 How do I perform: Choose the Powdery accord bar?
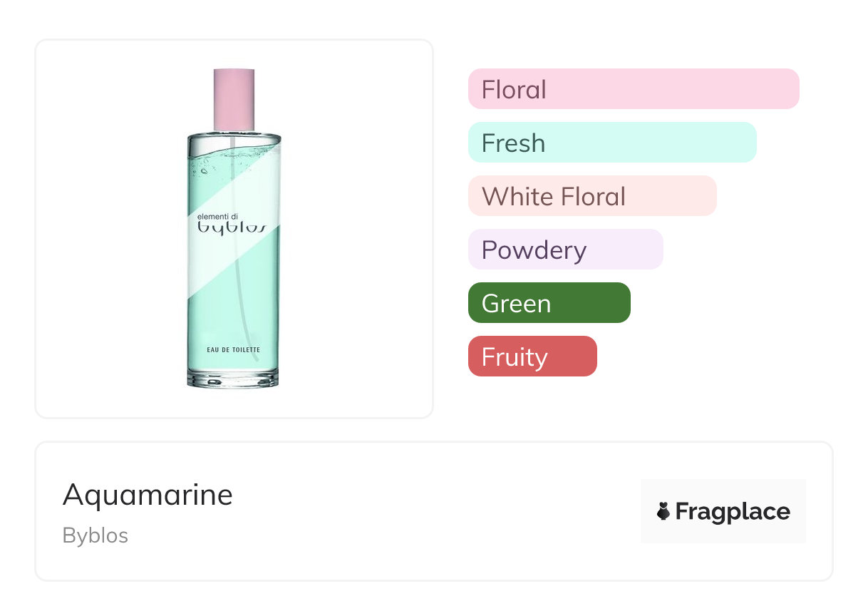(x=565, y=250)
